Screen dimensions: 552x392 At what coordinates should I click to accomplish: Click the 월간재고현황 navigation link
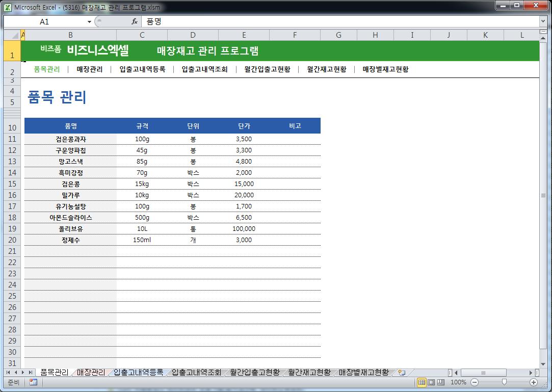pyautogui.click(x=326, y=69)
